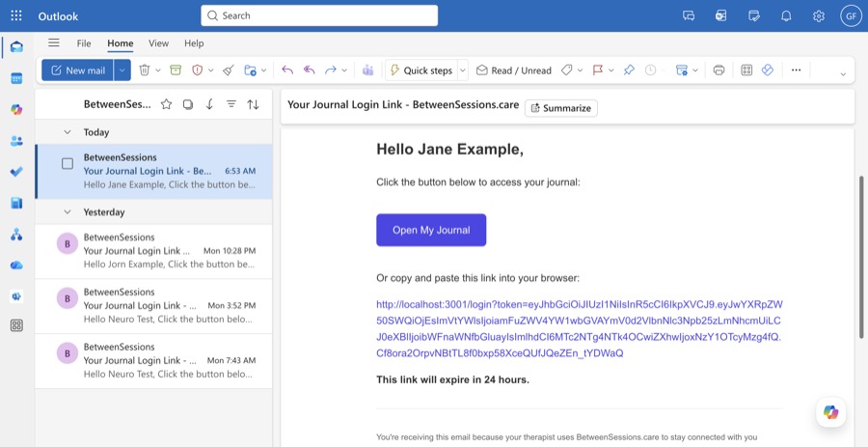Favorite the folder using the star icon
The height and width of the screenshot is (447, 868).
166,104
